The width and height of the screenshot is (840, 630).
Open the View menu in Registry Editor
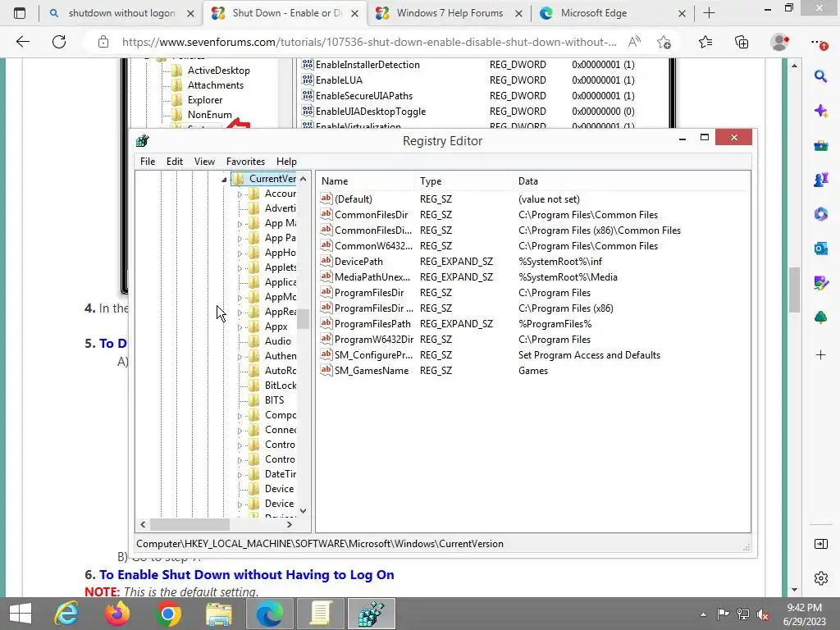204,162
